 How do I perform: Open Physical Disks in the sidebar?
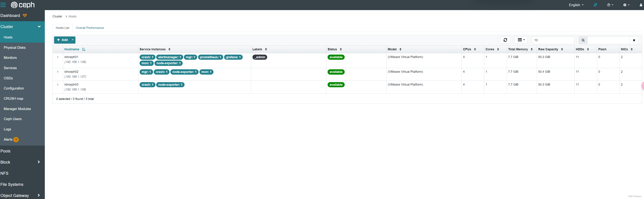[15, 48]
